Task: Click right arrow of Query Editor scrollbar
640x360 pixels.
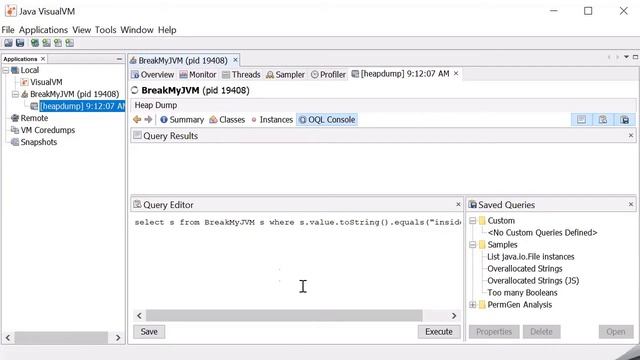Action: (x=454, y=316)
